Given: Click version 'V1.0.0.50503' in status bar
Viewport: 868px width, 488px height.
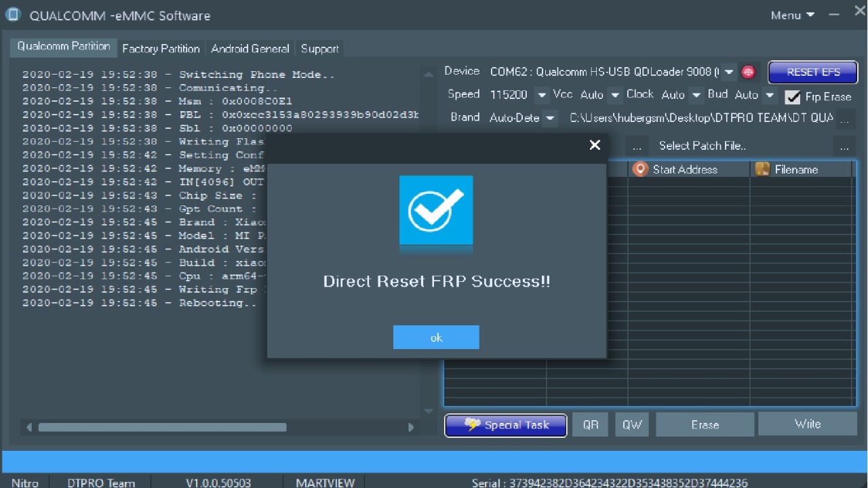Looking at the screenshot, I should click(218, 483).
